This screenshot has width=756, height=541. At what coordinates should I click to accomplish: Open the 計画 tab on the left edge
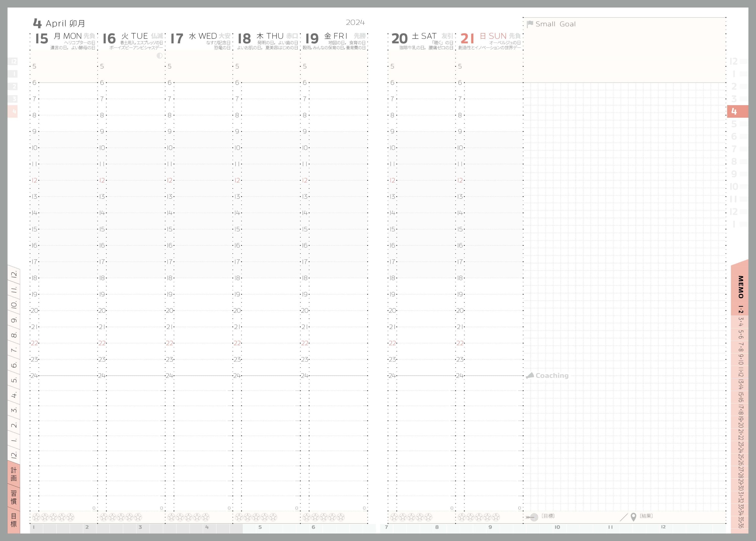14,474
